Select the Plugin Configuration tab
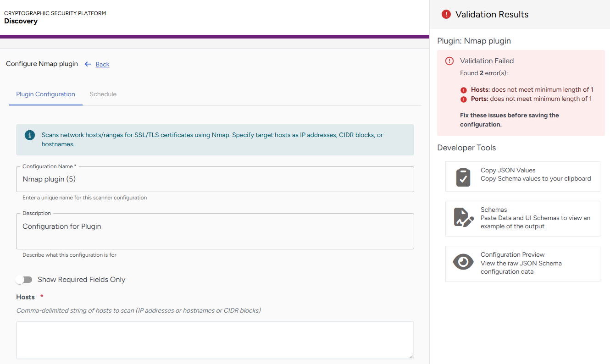 point(45,94)
